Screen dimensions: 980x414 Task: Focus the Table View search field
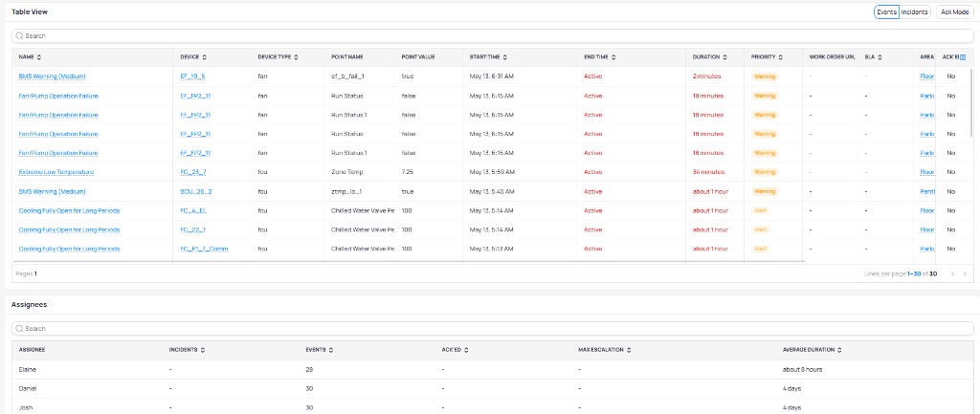point(493,36)
